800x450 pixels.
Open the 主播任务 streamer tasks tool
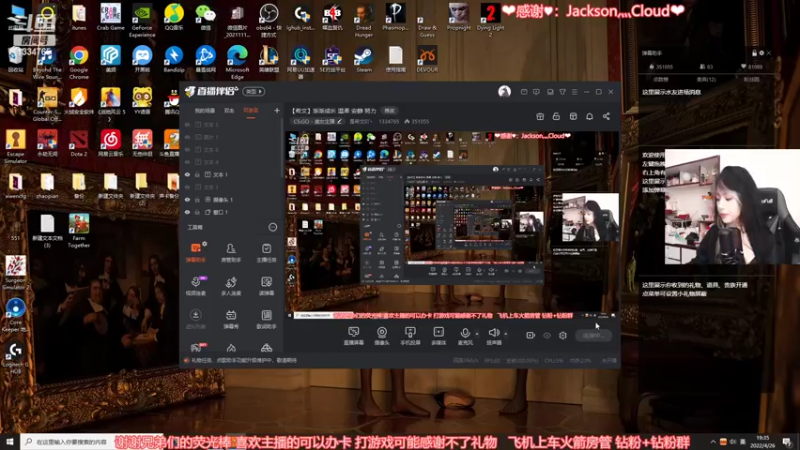click(x=266, y=252)
